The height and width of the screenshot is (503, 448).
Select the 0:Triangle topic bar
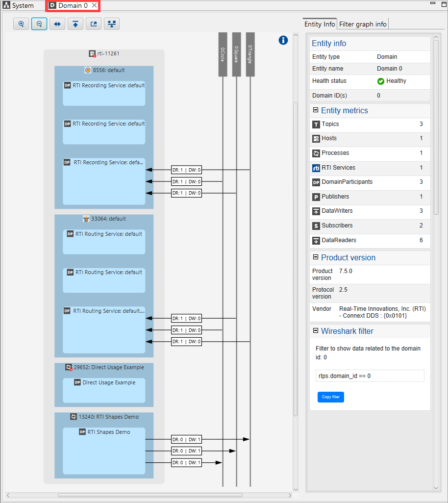pyautogui.click(x=250, y=54)
